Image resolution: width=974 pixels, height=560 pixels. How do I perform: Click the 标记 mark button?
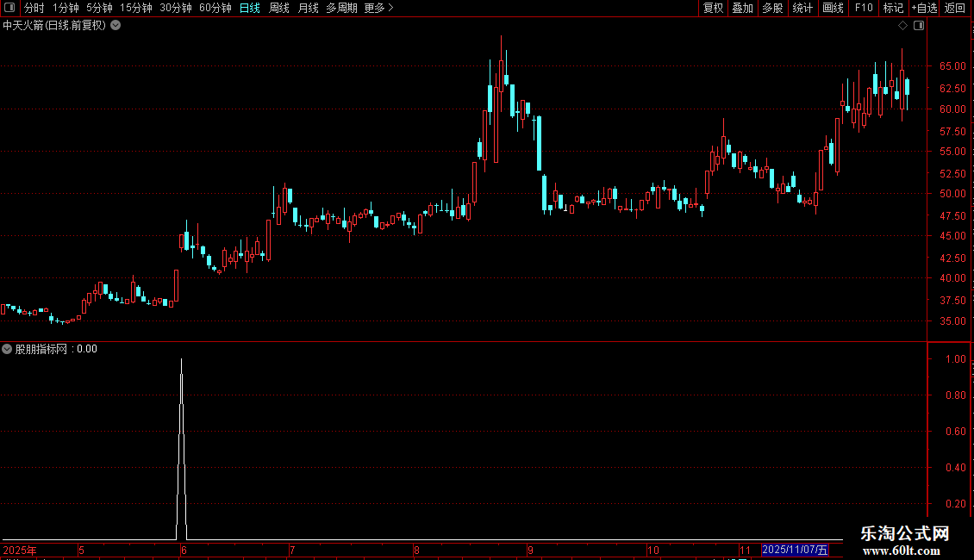pos(893,8)
